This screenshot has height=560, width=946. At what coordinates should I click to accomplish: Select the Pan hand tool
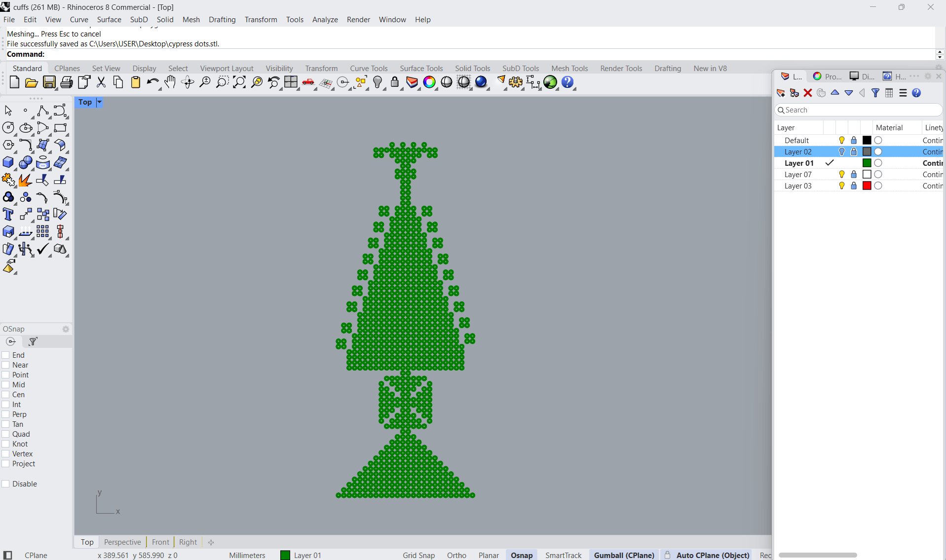click(x=170, y=82)
